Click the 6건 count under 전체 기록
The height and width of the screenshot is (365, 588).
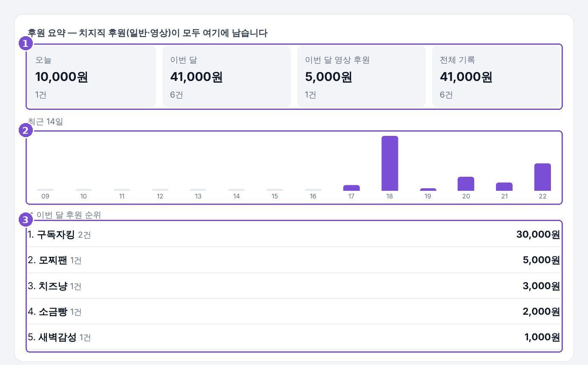[446, 95]
